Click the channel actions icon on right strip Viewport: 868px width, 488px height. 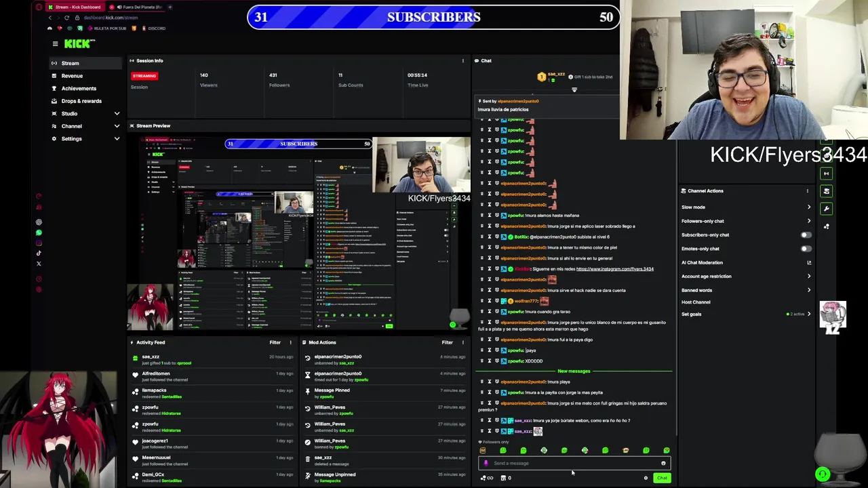[826, 191]
